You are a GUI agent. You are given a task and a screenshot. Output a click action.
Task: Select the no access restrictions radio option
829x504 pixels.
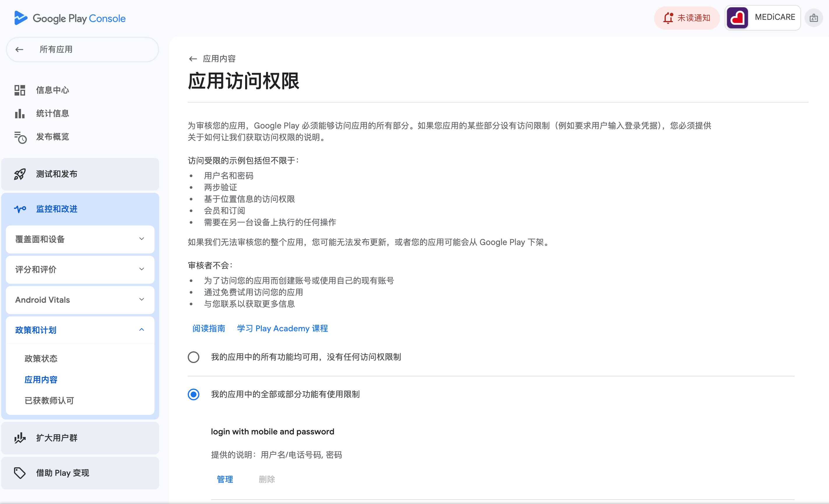pos(194,357)
